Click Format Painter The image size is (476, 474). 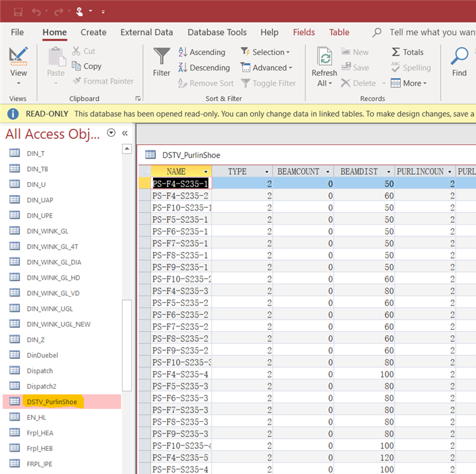[x=103, y=81]
